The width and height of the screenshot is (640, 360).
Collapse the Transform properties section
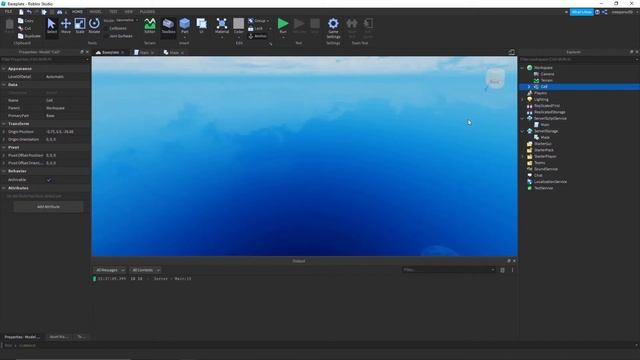pos(4,123)
